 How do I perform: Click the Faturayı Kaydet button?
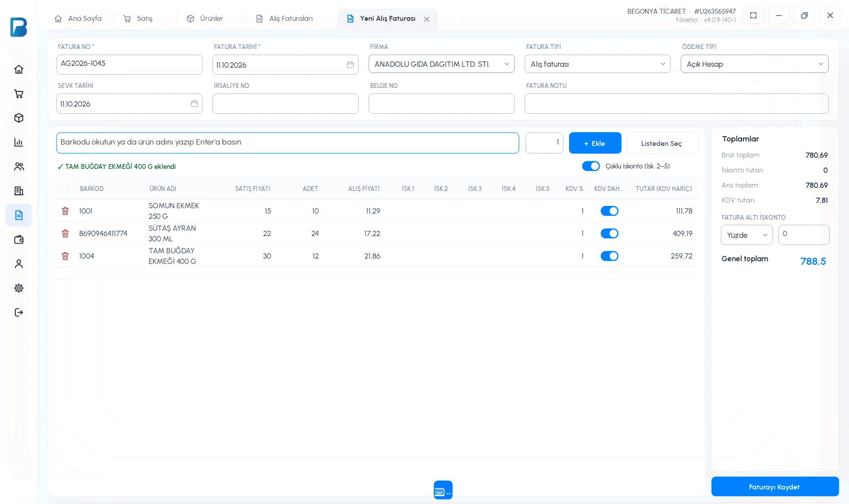tap(775, 487)
